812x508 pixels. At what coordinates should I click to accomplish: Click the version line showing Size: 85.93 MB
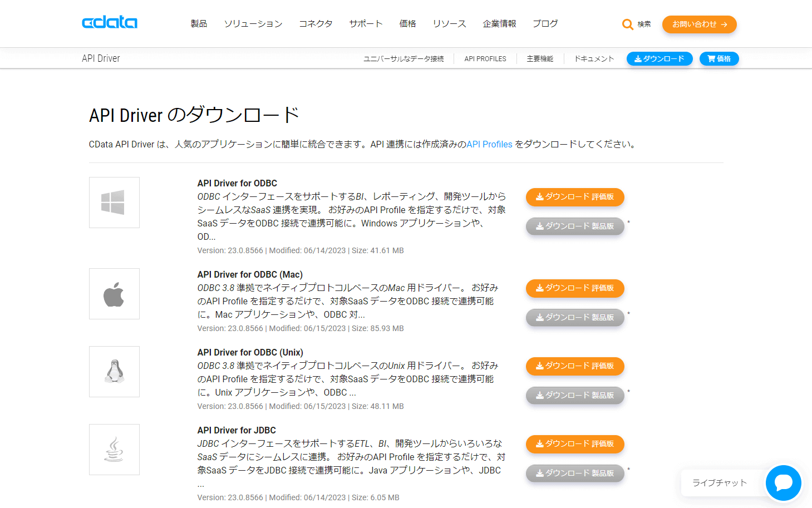click(301, 329)
